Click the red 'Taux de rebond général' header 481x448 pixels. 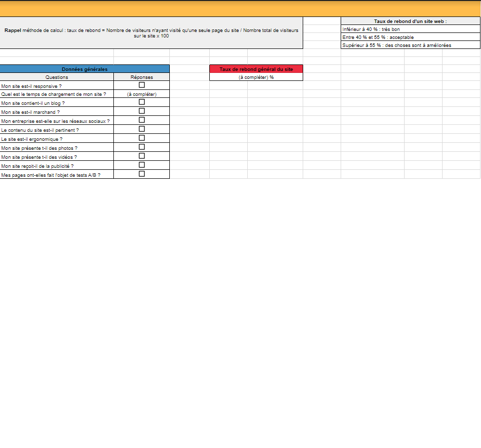click(x=256, y=69)
